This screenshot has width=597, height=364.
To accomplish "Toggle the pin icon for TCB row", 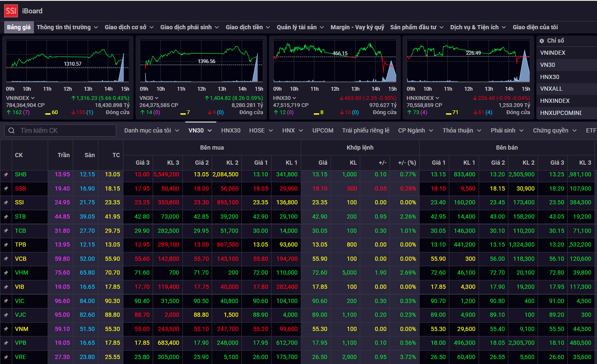I will coord(6,231).
